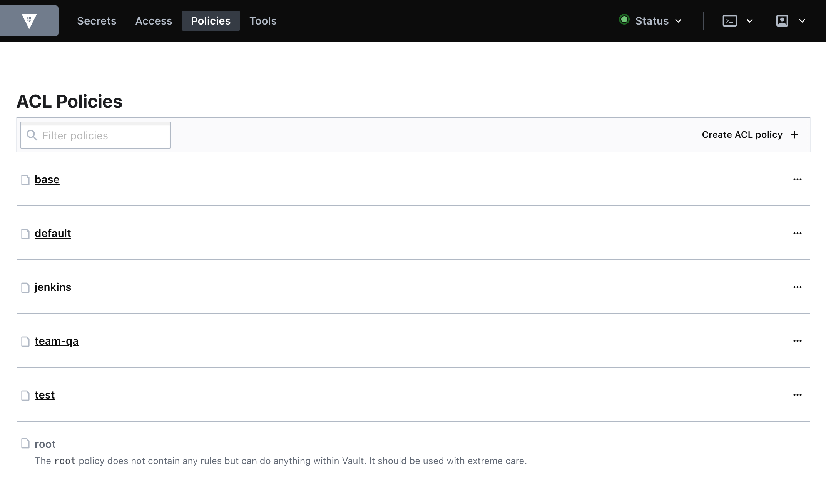This screenshot has width=826, height=504.
Task: Focus the Filter policies input field
Action: pyautogui.click(x=95, y=135)
